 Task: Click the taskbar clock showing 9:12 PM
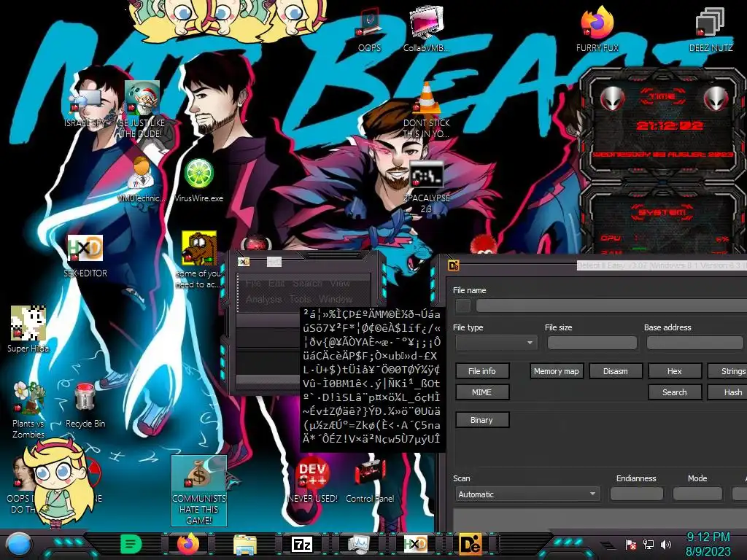(708, 544)
